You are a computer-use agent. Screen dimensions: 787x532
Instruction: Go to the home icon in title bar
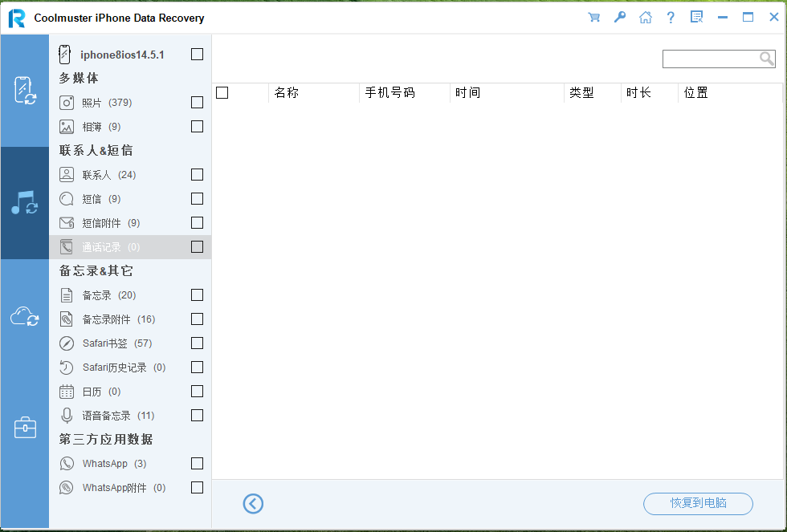646,18
